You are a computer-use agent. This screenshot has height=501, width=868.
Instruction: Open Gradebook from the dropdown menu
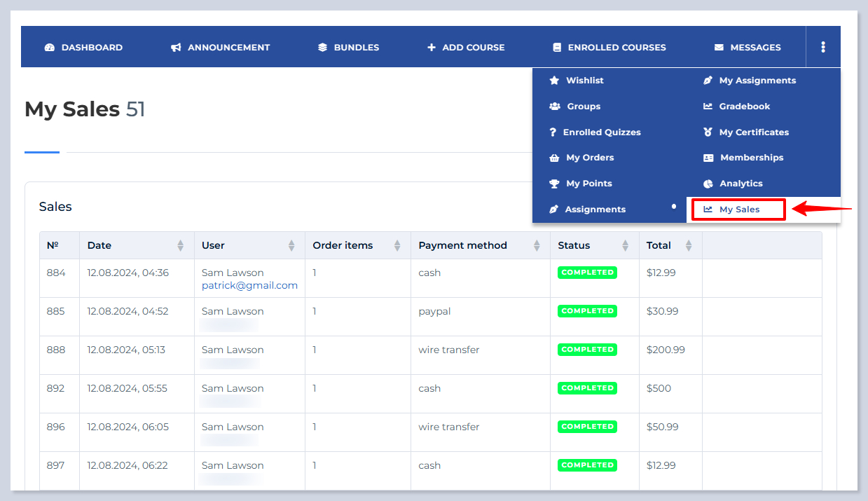(x=744, y=107)
